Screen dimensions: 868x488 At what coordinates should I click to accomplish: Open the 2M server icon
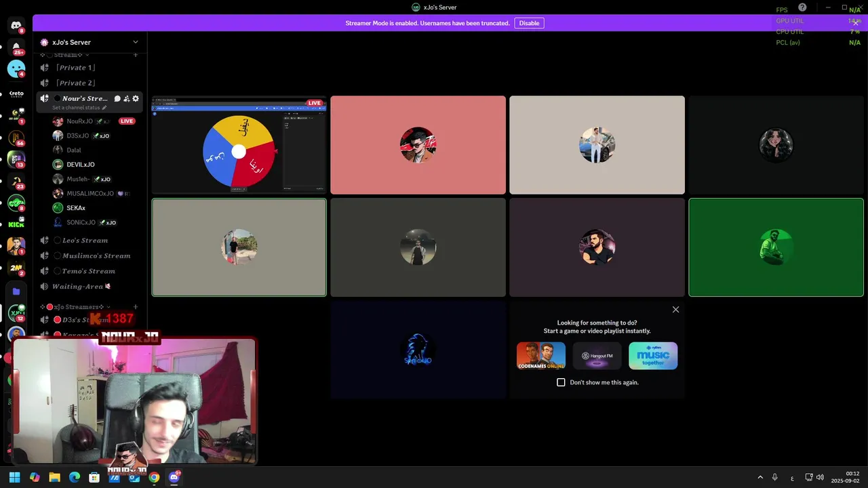[16, 267]
